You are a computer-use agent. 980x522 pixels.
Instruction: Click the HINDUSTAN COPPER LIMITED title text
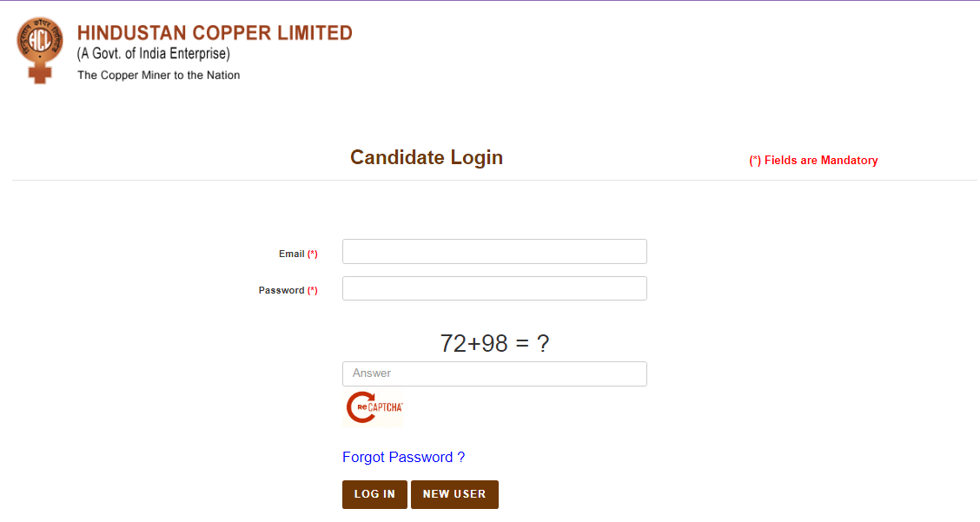[215, 33]
